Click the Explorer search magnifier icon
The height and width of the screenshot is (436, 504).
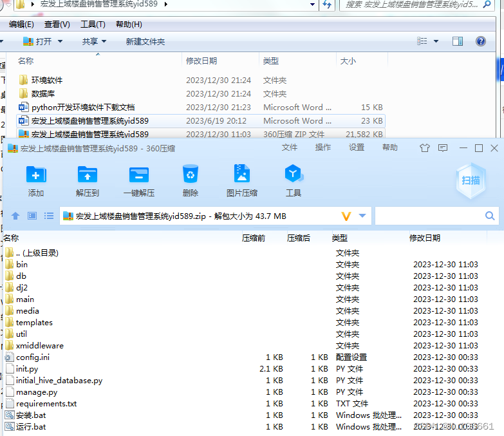pos(487,4)
